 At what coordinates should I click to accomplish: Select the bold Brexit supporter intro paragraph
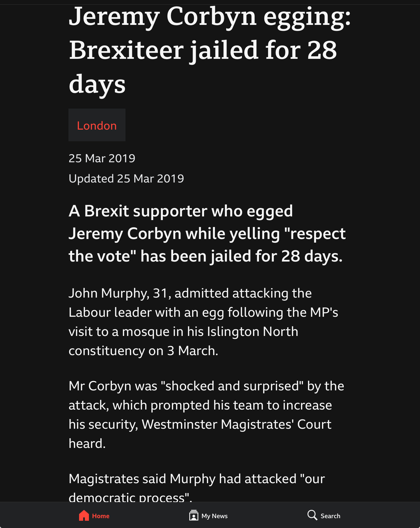point(207,234)
